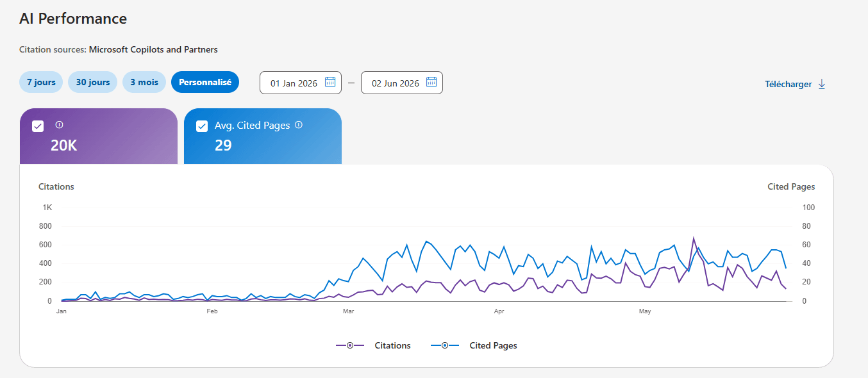
Task: Uncheck the Avg. Cited Pages checkbox
Action: pyautogui.click(x=202, y=126)
